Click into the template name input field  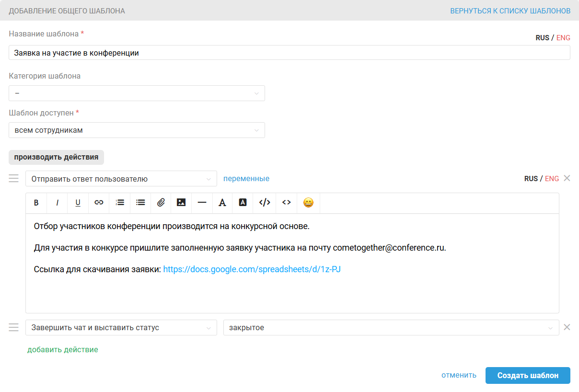tap(289, 53)
